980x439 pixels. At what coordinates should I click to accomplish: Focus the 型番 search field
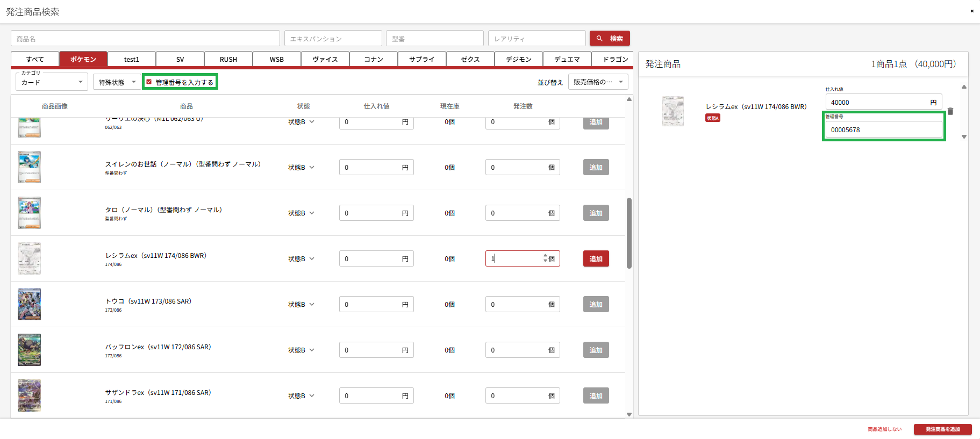click(435, 39)
